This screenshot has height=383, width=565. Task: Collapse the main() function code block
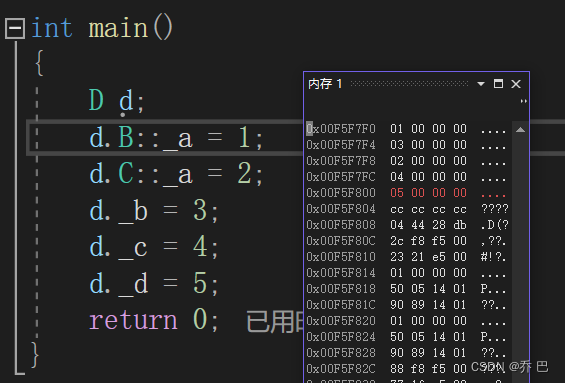pyautogui.click(x=15, y=28)
